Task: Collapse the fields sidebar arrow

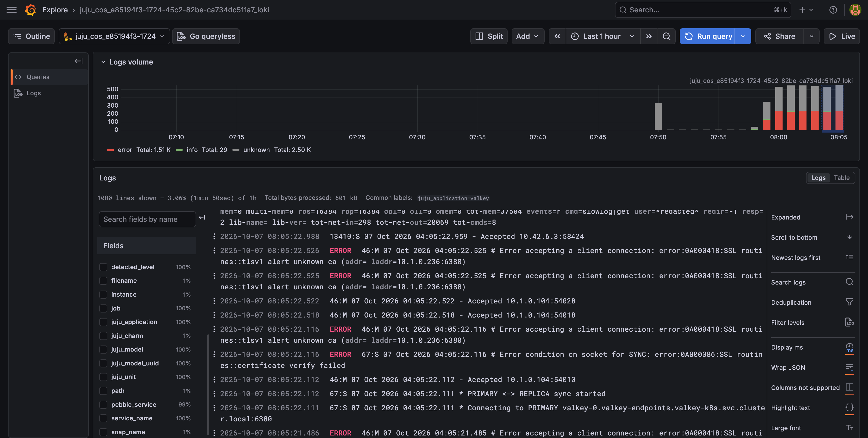Action: point(202,217)
